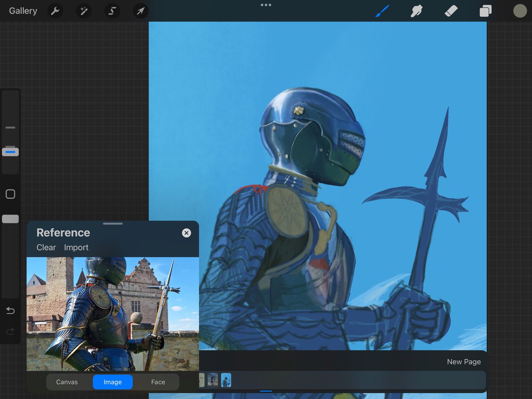Clear the current reference image
Screen dimensions: 532x399
point(46,247)
